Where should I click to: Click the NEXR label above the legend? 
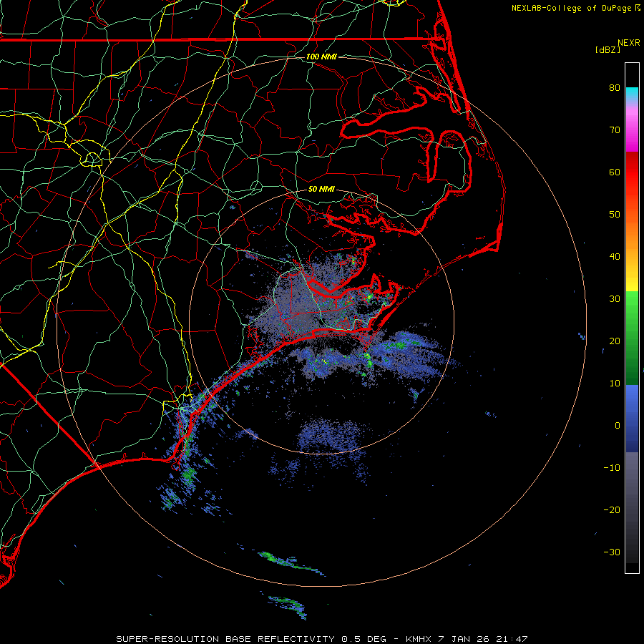point(629,43)
